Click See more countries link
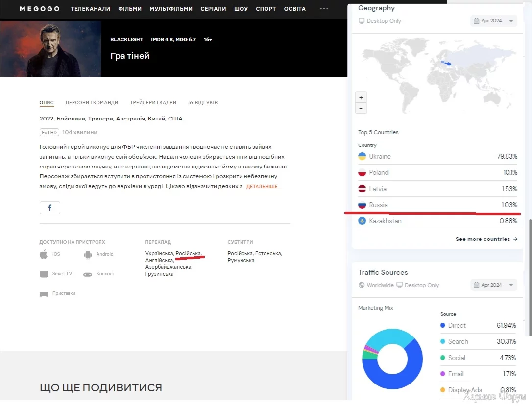 486,239
